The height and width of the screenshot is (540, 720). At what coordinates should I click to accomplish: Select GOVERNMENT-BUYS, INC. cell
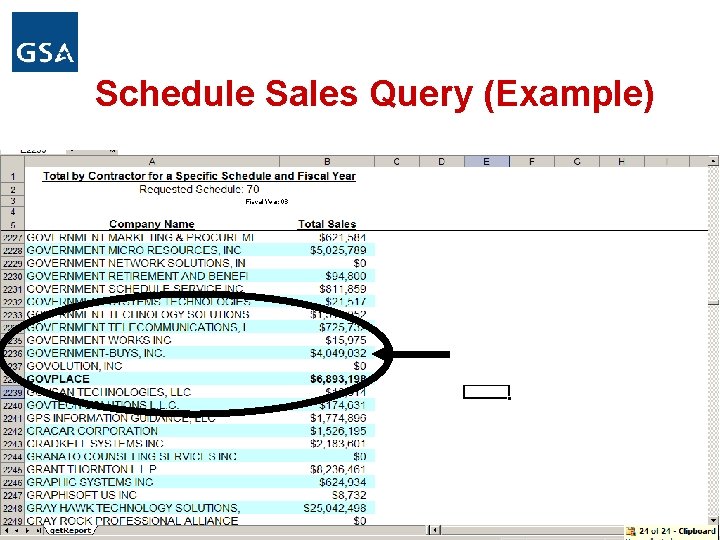[152, 353]
